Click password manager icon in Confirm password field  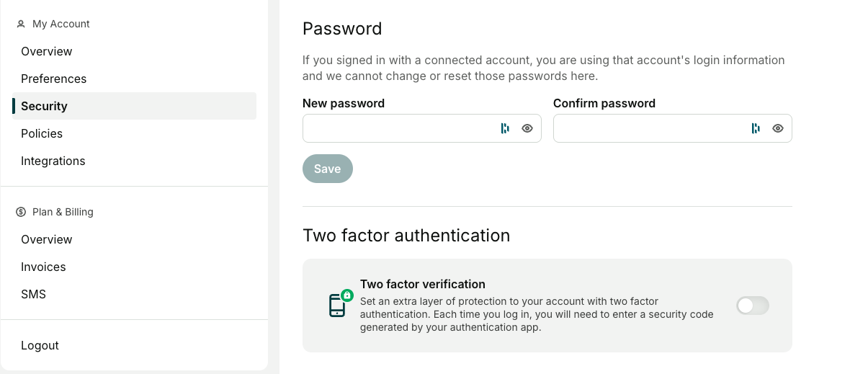[x=756, y=128]
